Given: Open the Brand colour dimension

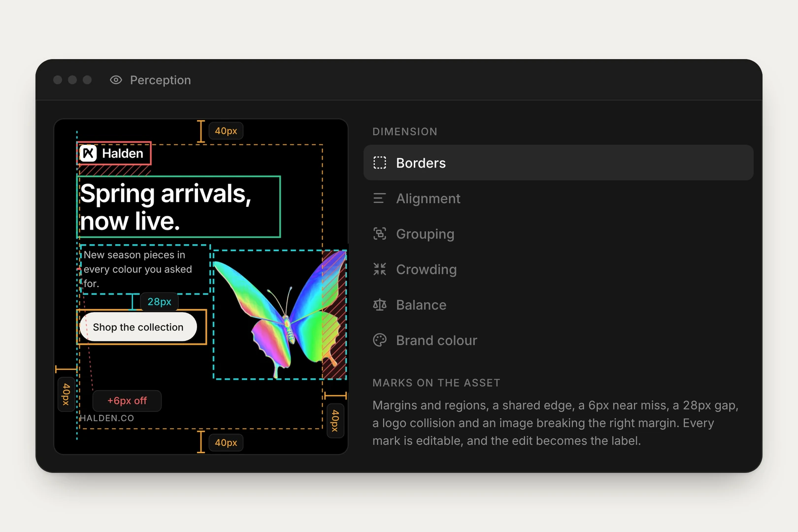Looking at the screenshot, I should pyautogui.click(x=558, y=340).
